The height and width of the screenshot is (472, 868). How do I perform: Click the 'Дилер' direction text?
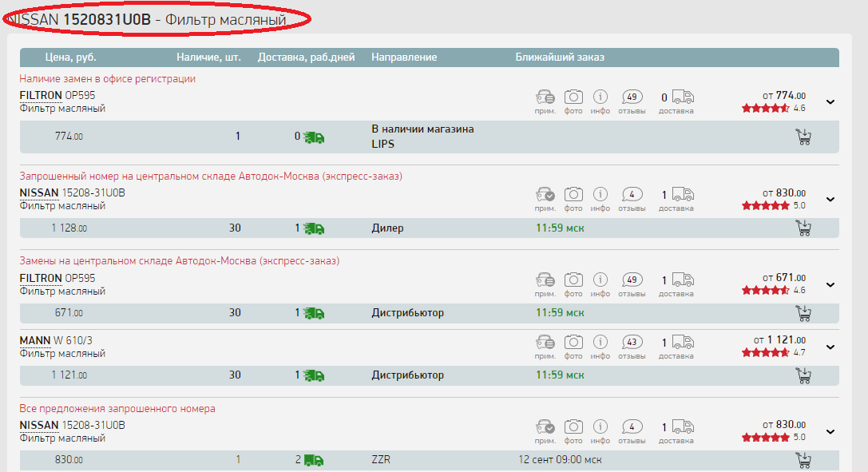tap(387, 228)
